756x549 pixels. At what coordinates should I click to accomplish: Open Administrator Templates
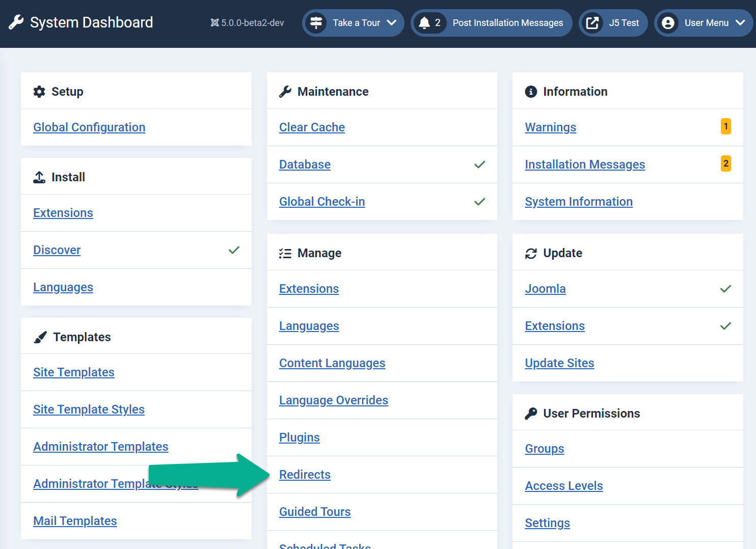[x=101, y=447]
